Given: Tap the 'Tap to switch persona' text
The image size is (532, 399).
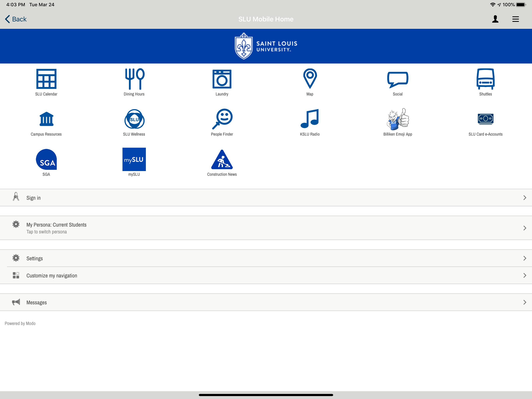Looking at the screenshot, I should coord(47,232).
